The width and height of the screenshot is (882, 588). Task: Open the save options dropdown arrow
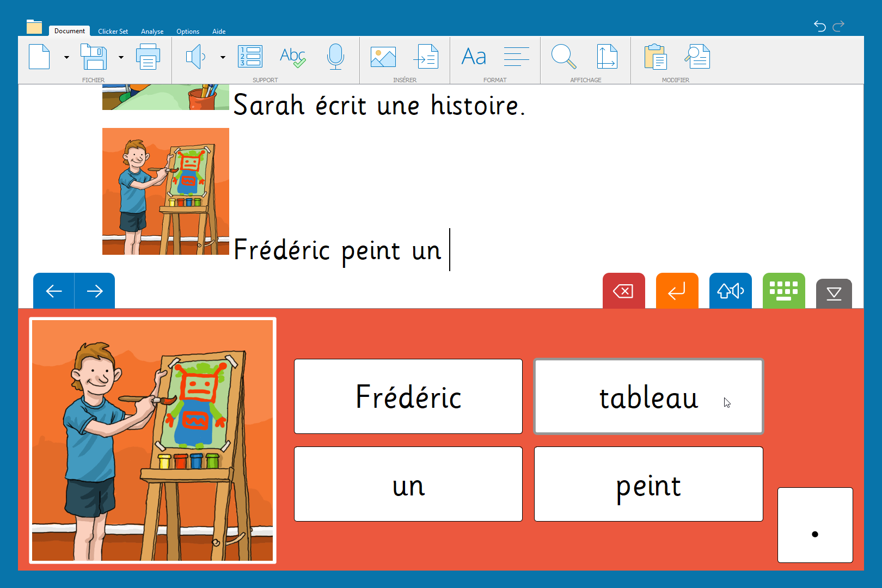tap(121, 57)
